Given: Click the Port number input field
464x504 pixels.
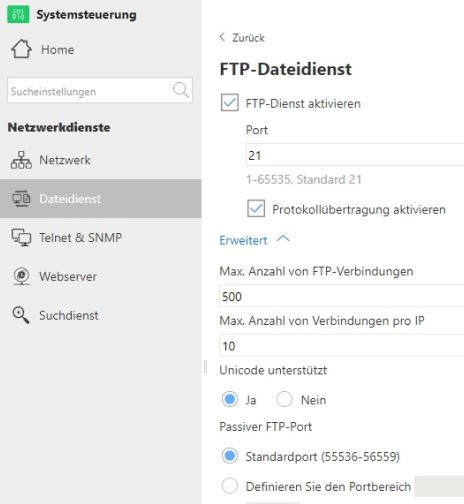Looking at the screenshot, I should (x=355, y=155).
